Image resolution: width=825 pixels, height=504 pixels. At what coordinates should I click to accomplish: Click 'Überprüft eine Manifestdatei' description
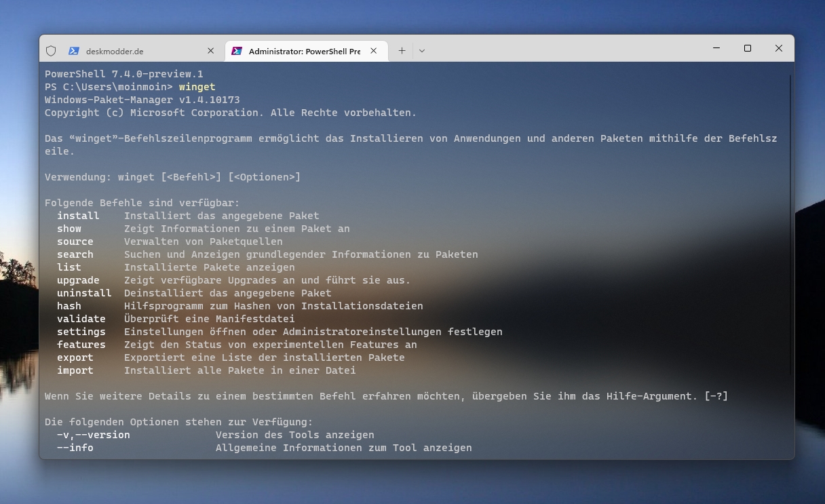(210, 319)
